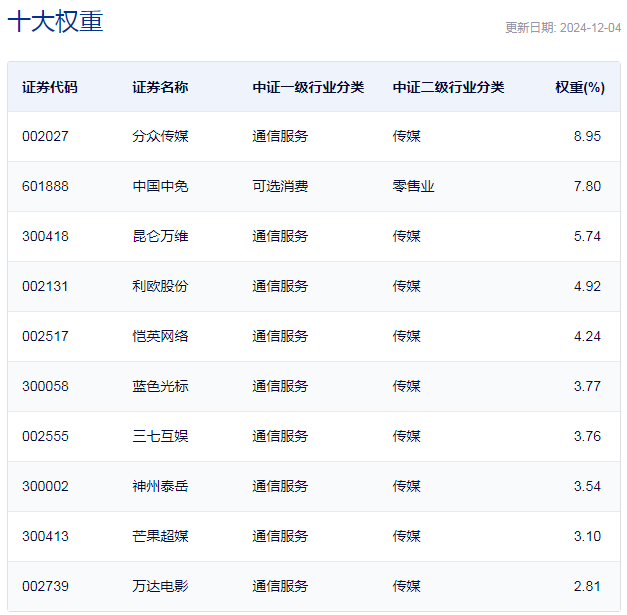The height and width of the screenshot is (615, 627).
Task: Click 传媒 in the 利欧股份 row
Action: tap(406, 286)
